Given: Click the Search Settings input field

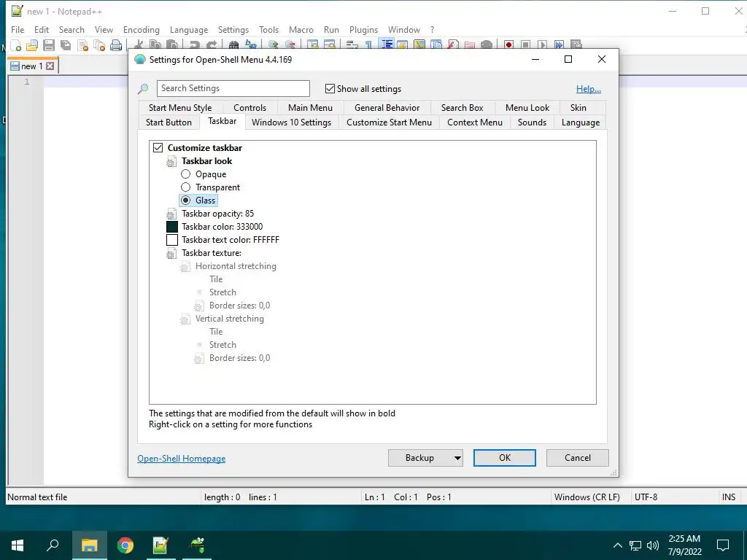Looking at the screenshot, I should 233,88.
